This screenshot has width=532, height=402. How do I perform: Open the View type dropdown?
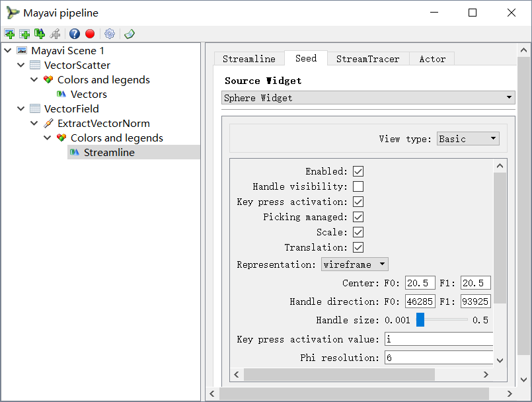coord(467,138)
